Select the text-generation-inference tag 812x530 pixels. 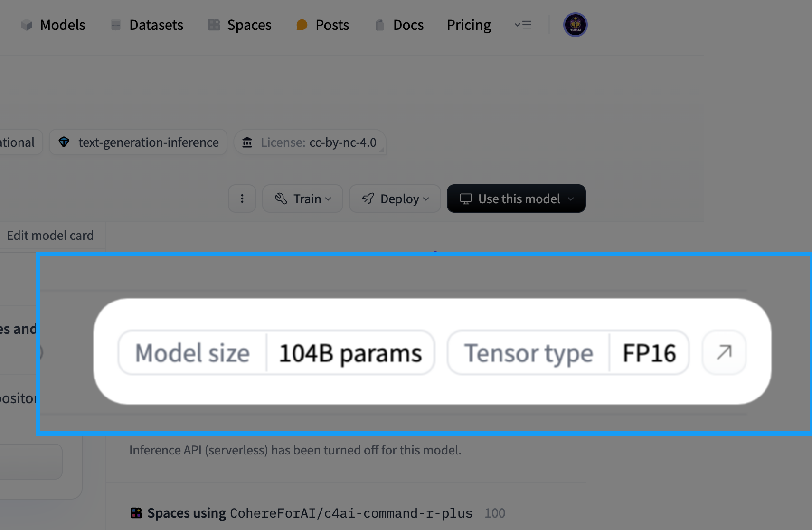pos(138,142)
